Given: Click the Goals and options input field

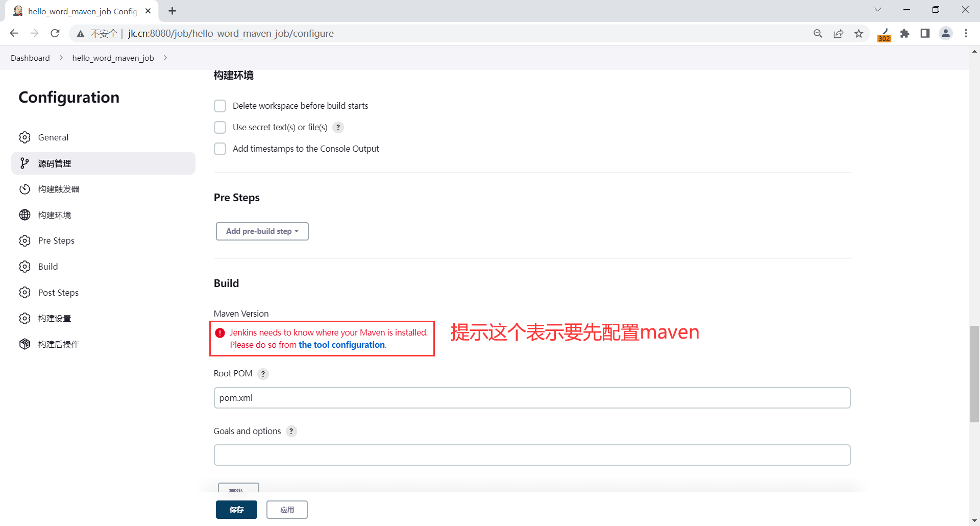Looking at the screenshot, I should click(532, 455).
